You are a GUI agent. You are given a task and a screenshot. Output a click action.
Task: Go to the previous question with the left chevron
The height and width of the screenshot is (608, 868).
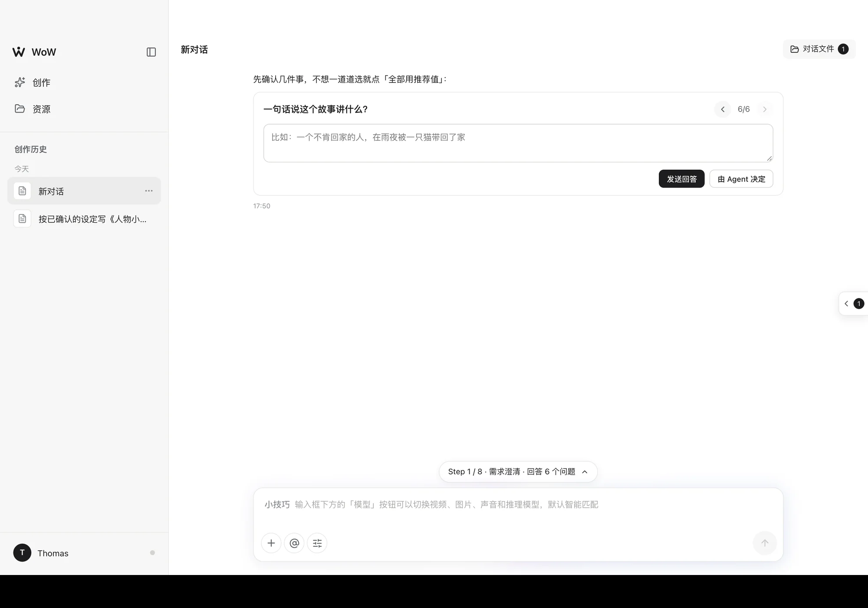coord(723,109)
